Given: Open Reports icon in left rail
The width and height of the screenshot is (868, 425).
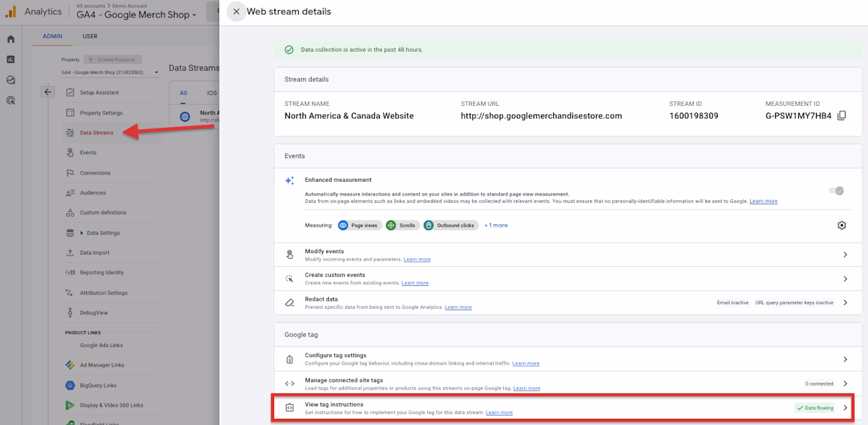Looking at the screenshot, I should (x=11, y=59).
